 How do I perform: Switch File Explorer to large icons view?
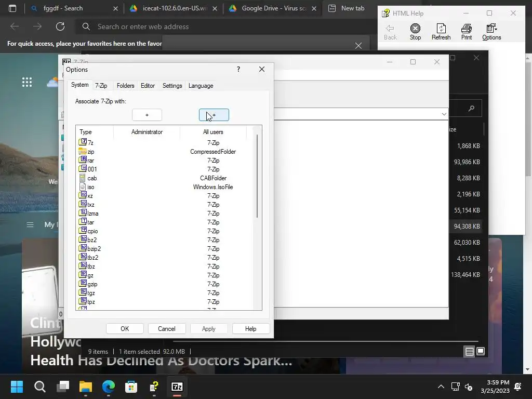click(x=481, y=352)
